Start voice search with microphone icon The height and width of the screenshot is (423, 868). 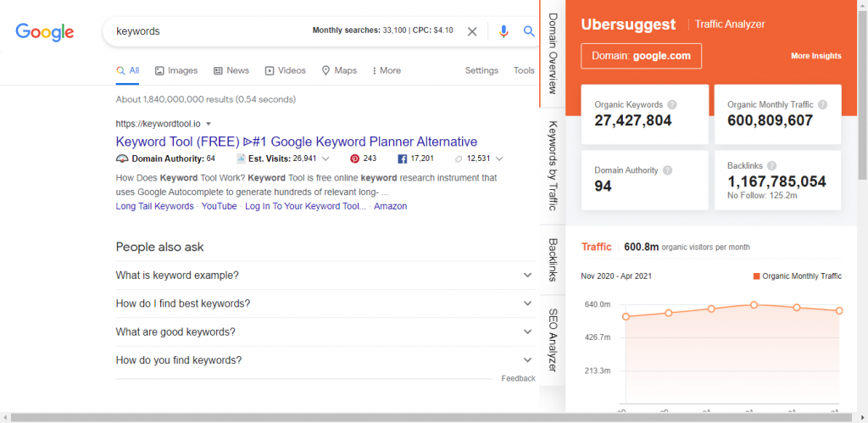coord(504,31)
